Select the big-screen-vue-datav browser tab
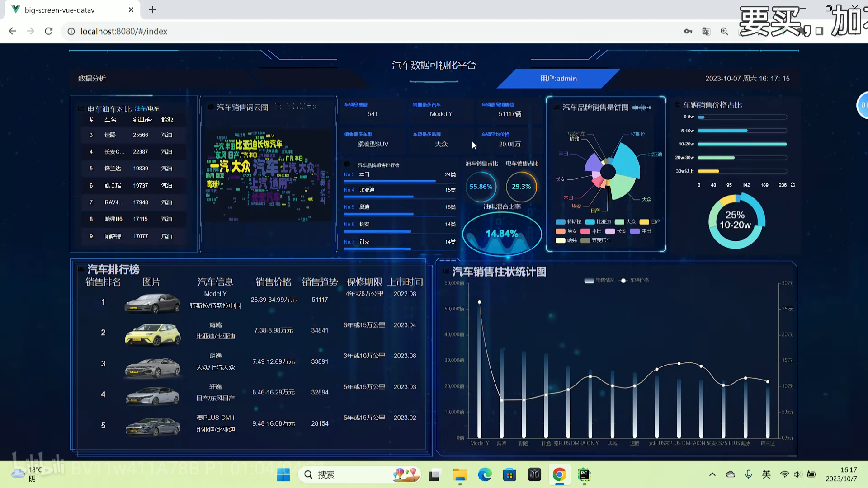 (x=60, y=10)
